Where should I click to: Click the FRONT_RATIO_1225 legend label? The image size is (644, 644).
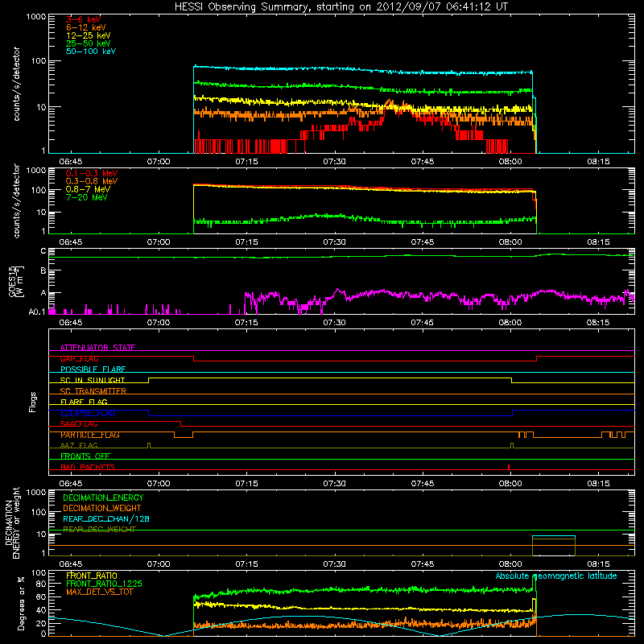click(x=104, y=584)
